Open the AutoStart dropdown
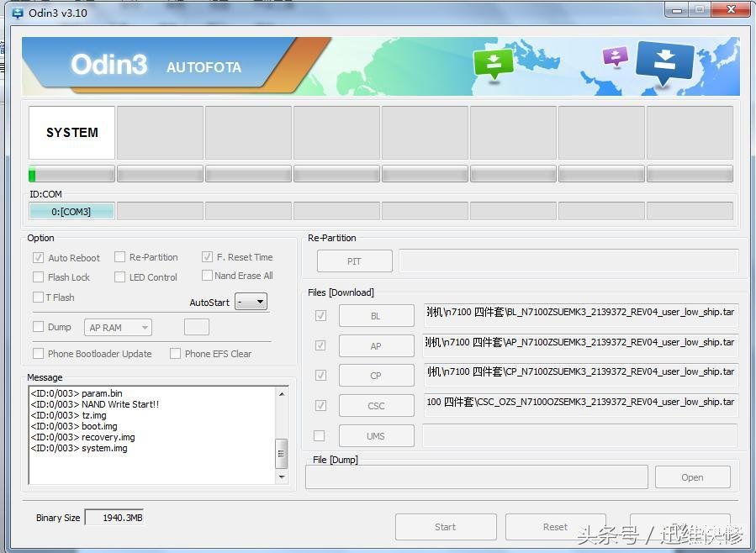Image resolution: width=756 pixels, height=553 pixels. [x=251, y=302]
